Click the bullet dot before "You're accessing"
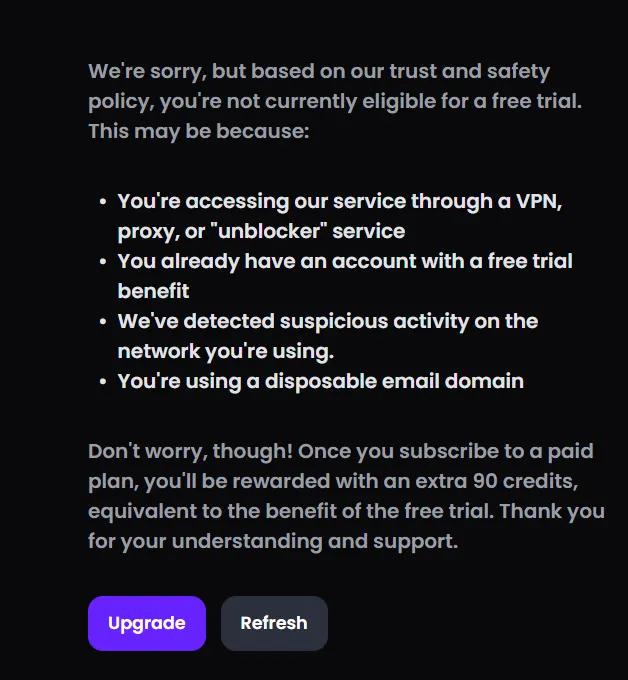Viewport: 628px width, 680px height. pyautogui.click(x=103, y=202)
